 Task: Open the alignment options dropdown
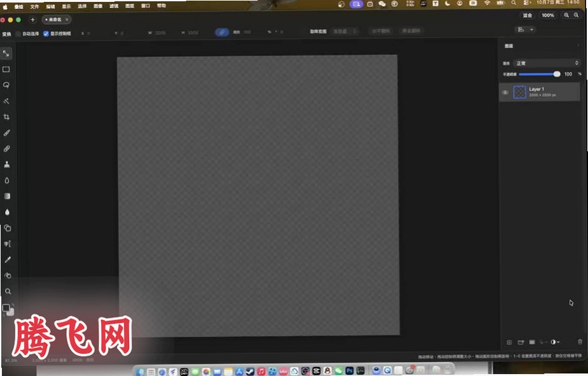coord(526,29)
